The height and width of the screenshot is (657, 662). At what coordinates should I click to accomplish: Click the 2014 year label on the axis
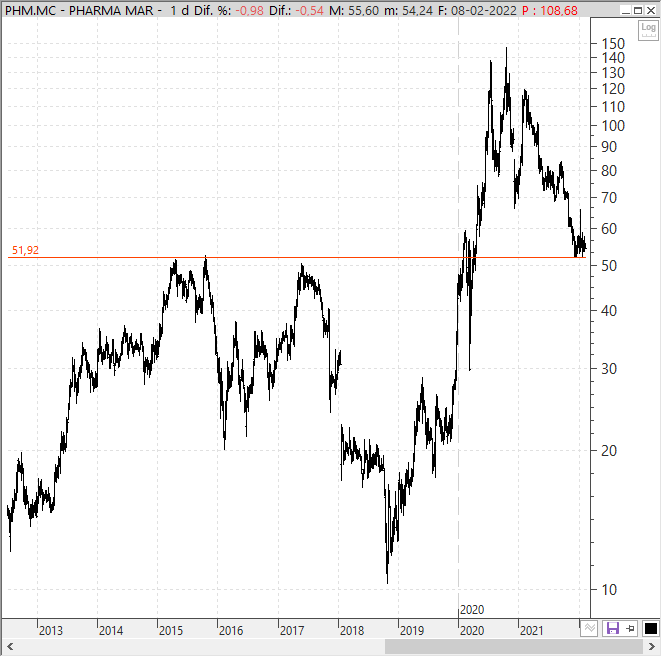coord(111,631)
